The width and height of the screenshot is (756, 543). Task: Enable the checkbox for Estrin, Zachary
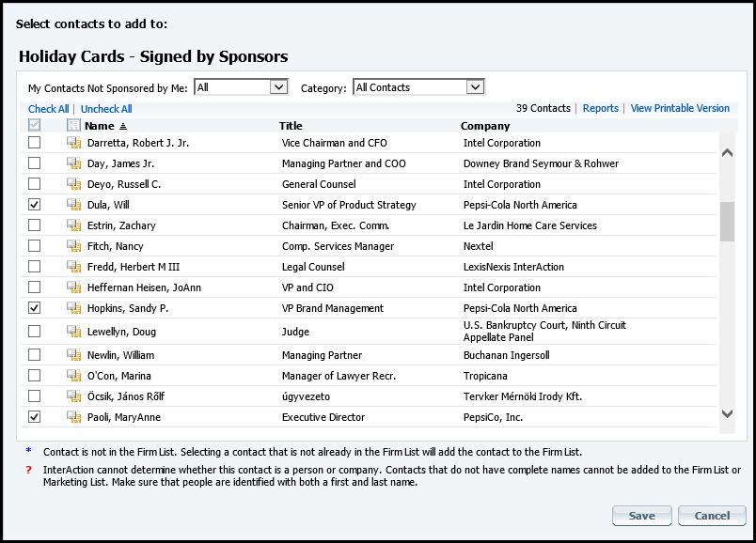coord(34,225)
